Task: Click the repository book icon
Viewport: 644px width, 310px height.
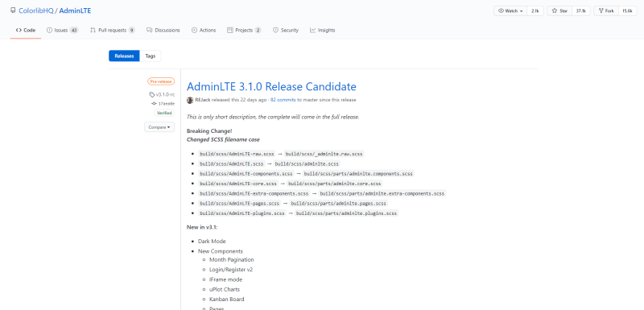Action: [x=13, y=10]
